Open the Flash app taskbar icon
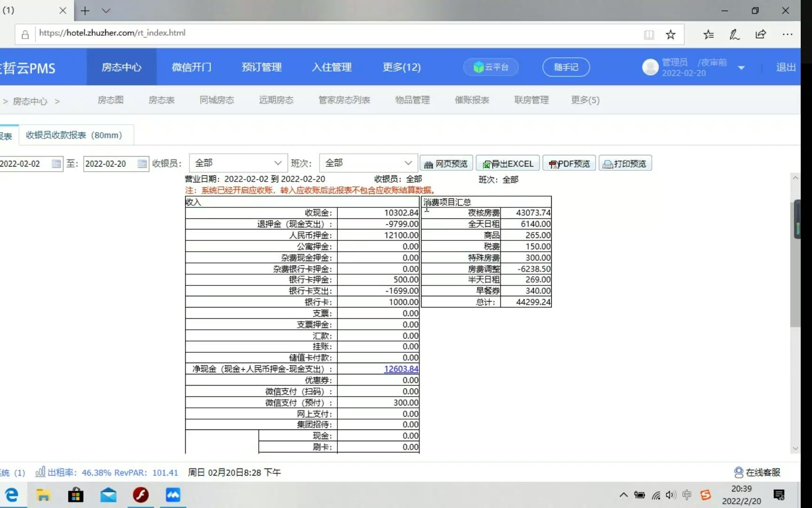Image resolution: width=812 pixels, height=508 pixels. [x=141, y=495]
